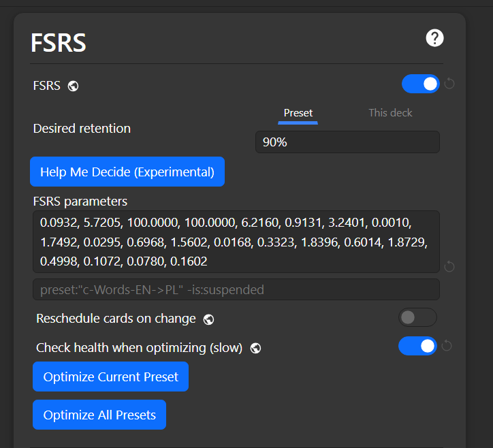Click Optimize Current Preset button
The height and width of the screenshot is (448, 493).
pyautogui.click(x=111, y=377)
